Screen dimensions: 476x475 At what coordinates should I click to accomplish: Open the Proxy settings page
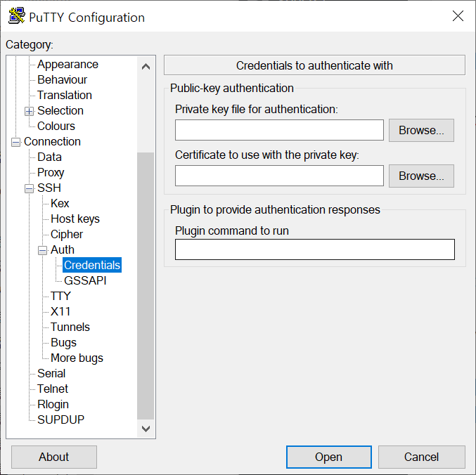point(51,173)
